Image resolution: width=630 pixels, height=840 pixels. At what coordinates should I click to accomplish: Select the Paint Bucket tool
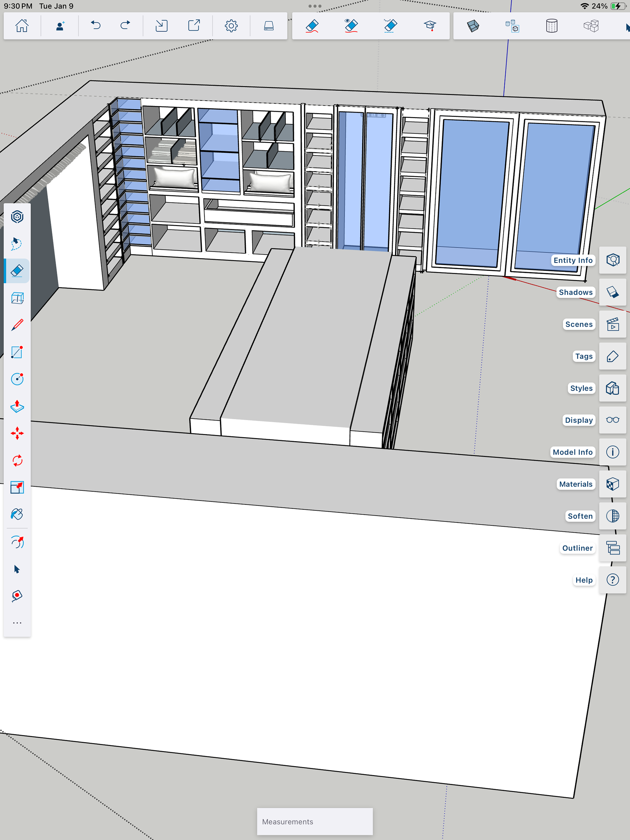point(17,514)
